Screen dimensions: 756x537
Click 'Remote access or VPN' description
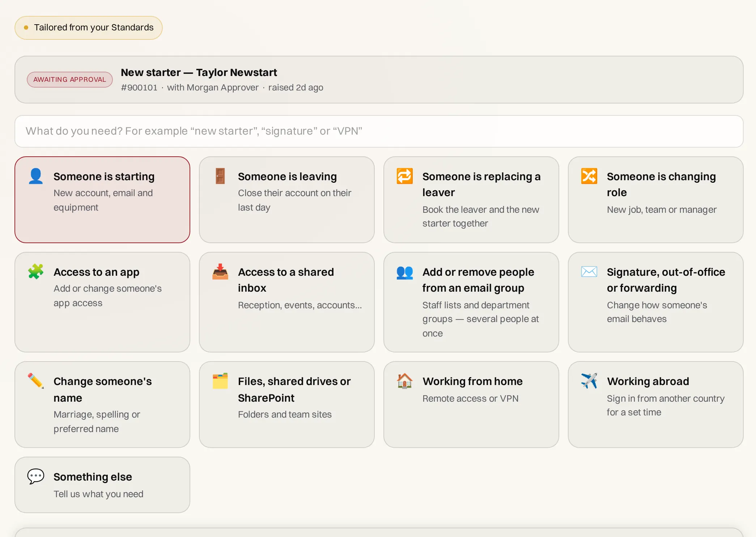[x=470, y=398]
